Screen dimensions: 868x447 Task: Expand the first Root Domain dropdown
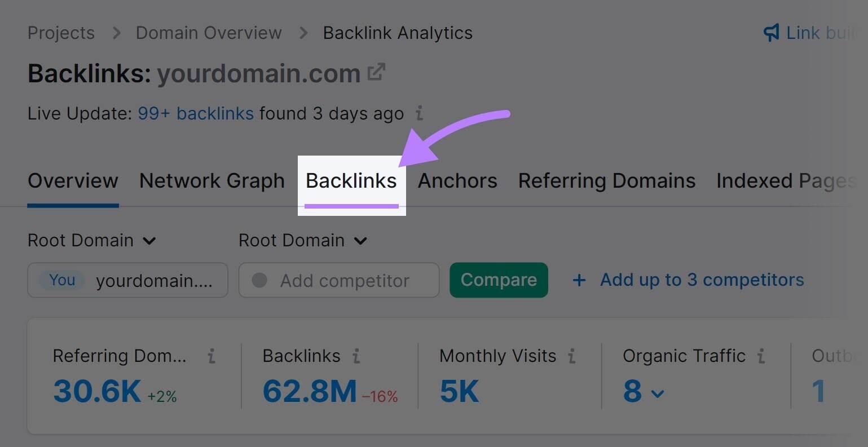coord(92,241)
